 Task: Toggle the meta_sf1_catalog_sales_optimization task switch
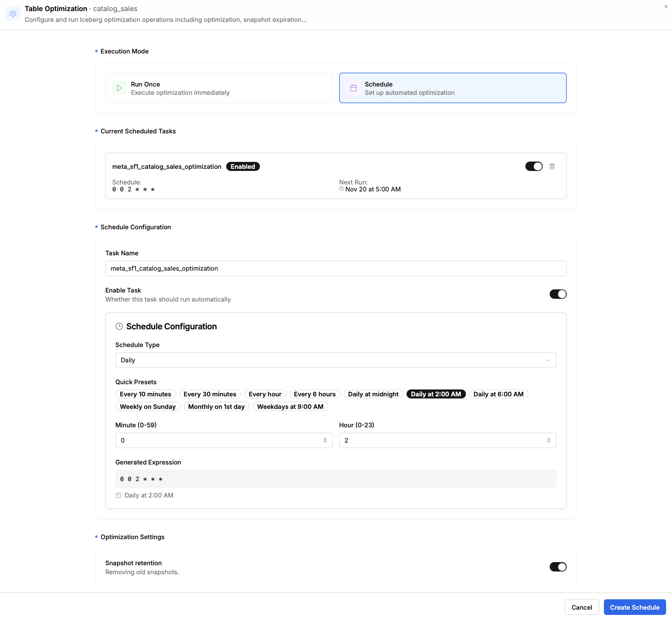tap(534, 166)
